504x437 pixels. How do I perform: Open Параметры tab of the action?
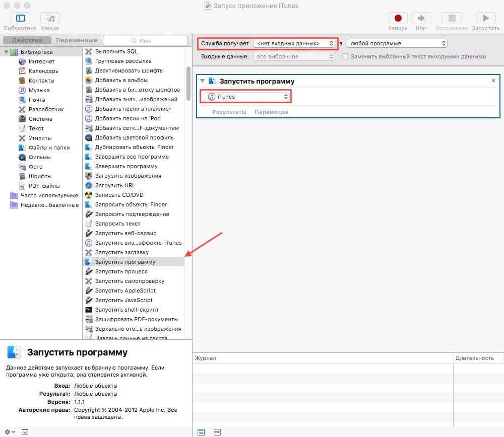click(x=271, y=112)
